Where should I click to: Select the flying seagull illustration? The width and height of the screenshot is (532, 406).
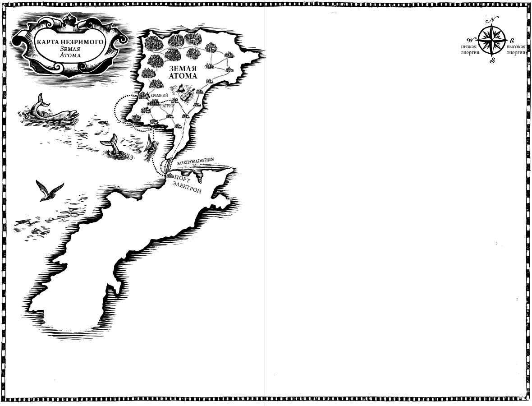50,192
